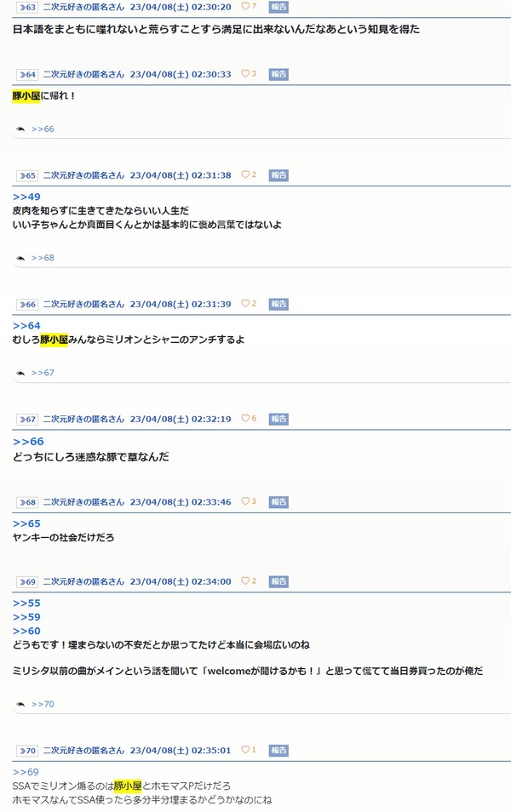
Task: Click the post number badge 65
Action: (x=27, y=175)
